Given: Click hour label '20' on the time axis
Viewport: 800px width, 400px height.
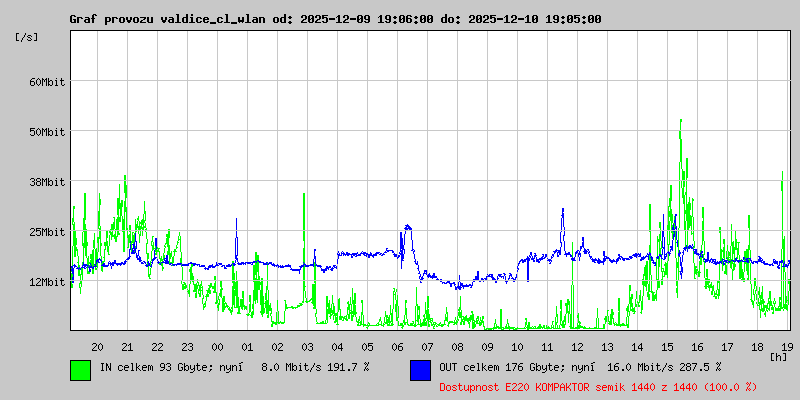Looking at the screenshot, I should point(97,347).
